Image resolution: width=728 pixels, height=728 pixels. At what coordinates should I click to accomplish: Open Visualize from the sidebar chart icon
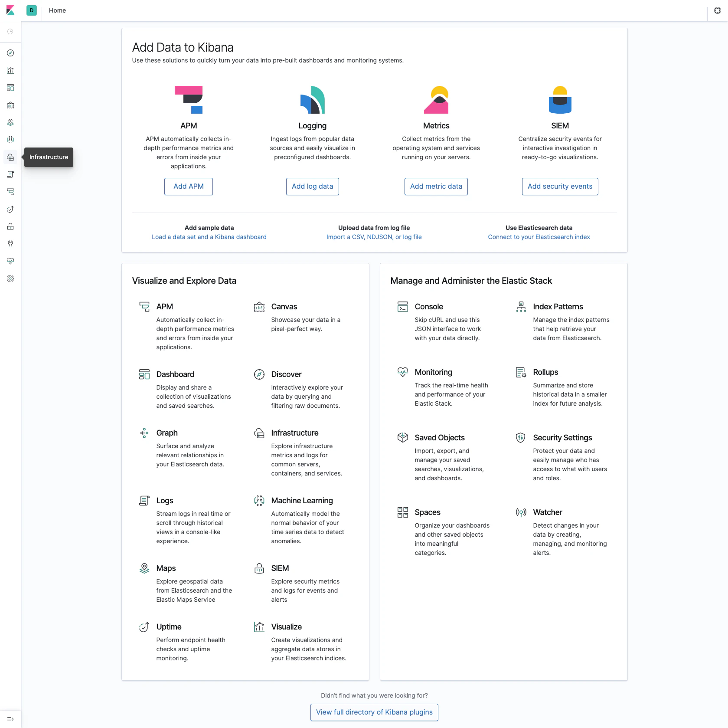coord(10,70)
